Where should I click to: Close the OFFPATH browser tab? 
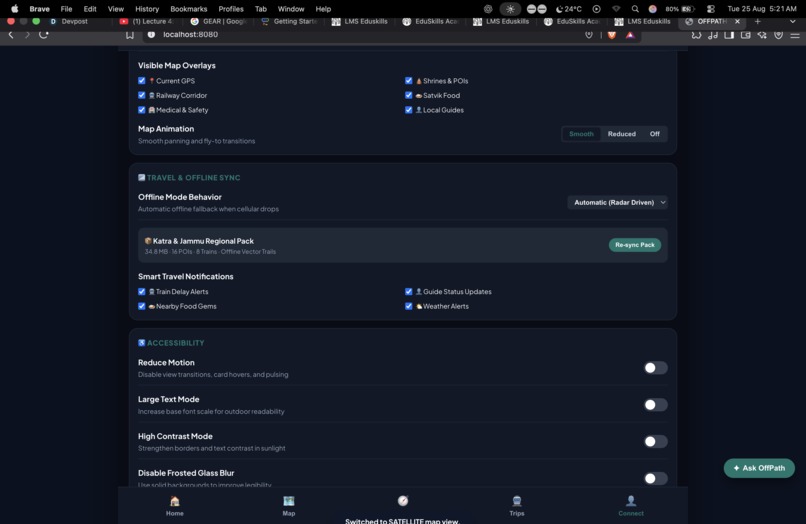[x=737, y=21]
